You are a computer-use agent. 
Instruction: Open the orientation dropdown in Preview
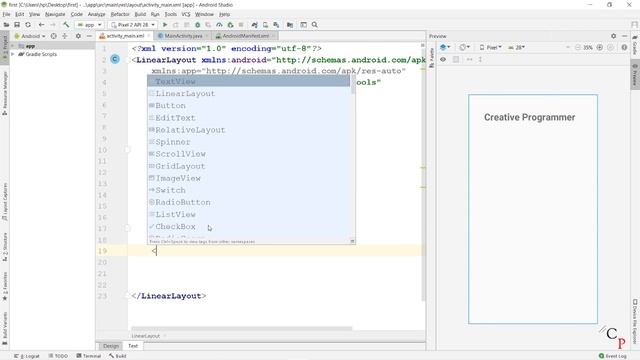pos(464,47)
